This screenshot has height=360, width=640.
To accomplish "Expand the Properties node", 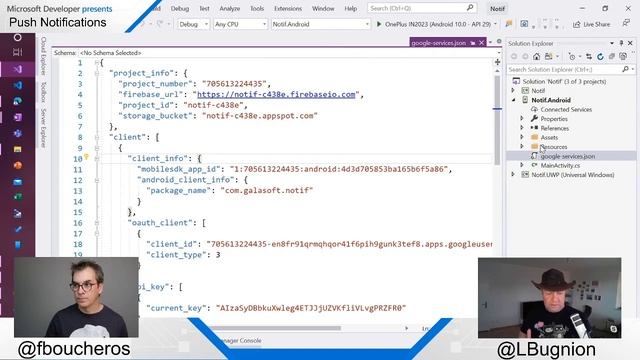I will 522,119.
